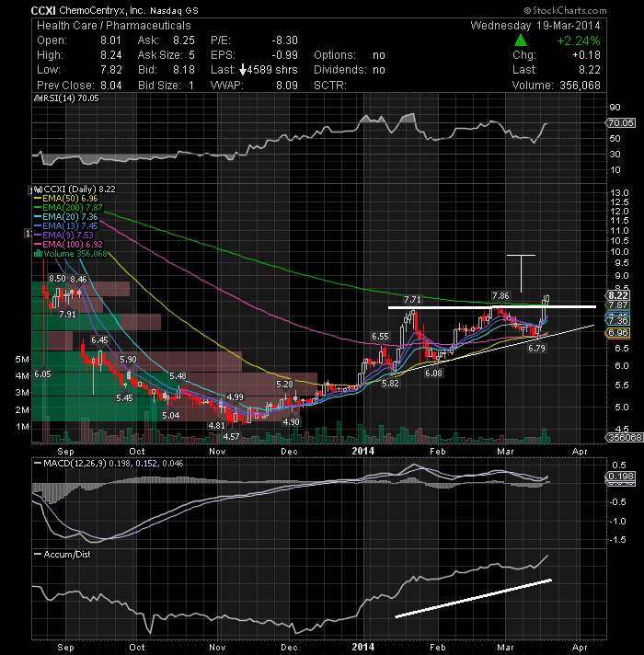Viewport: 644px width, 655px height.
Task: Click the Open value 8.01
Action: (x=110, y=40)
